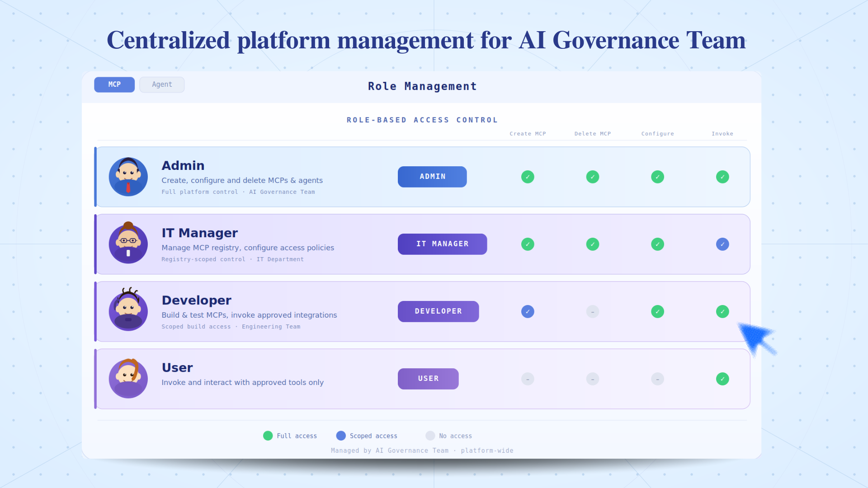The width and height of the screenshot is (868, 488).
Task: Click the USER role badge
Action: (x=428, y=379)
